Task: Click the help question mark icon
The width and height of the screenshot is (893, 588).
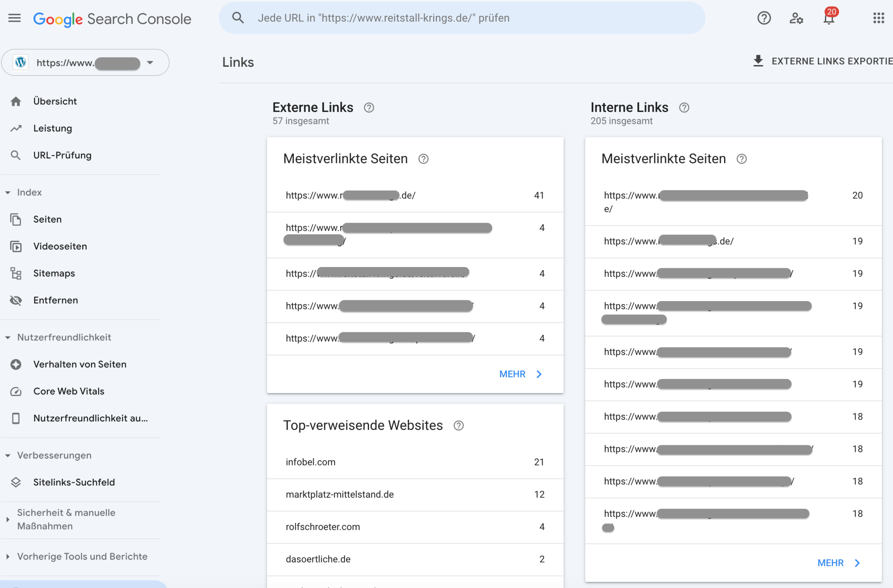Action: pos(764,18)
